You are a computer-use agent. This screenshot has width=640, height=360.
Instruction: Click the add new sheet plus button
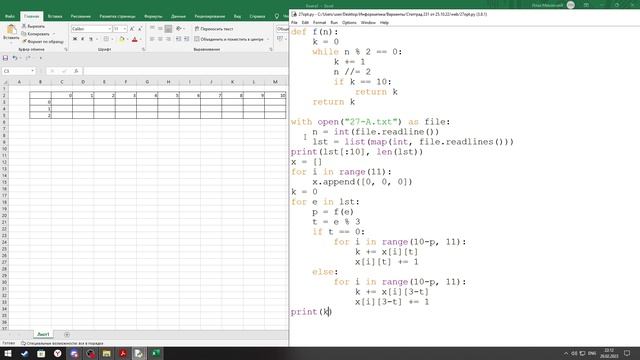pos(67,335)
